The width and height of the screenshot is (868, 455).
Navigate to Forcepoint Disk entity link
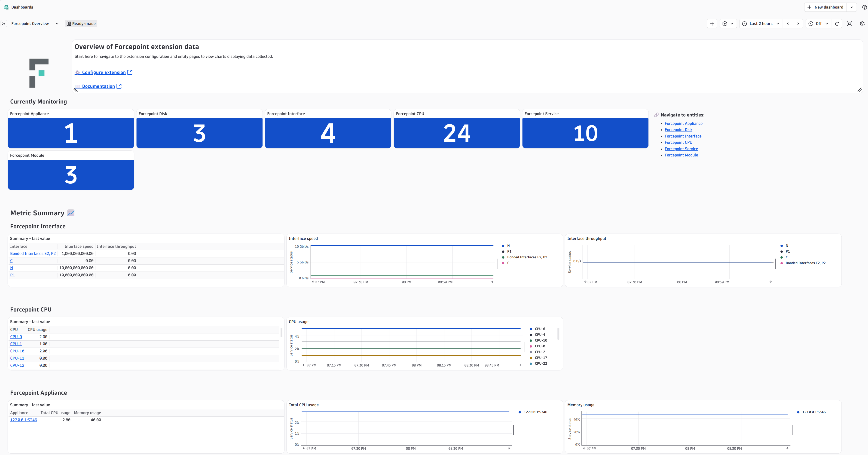pos(678,130)
